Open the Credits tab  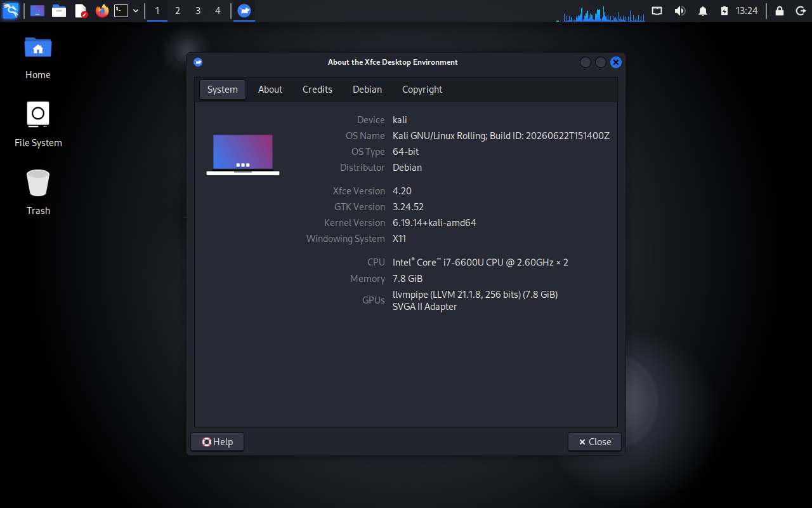317,90
